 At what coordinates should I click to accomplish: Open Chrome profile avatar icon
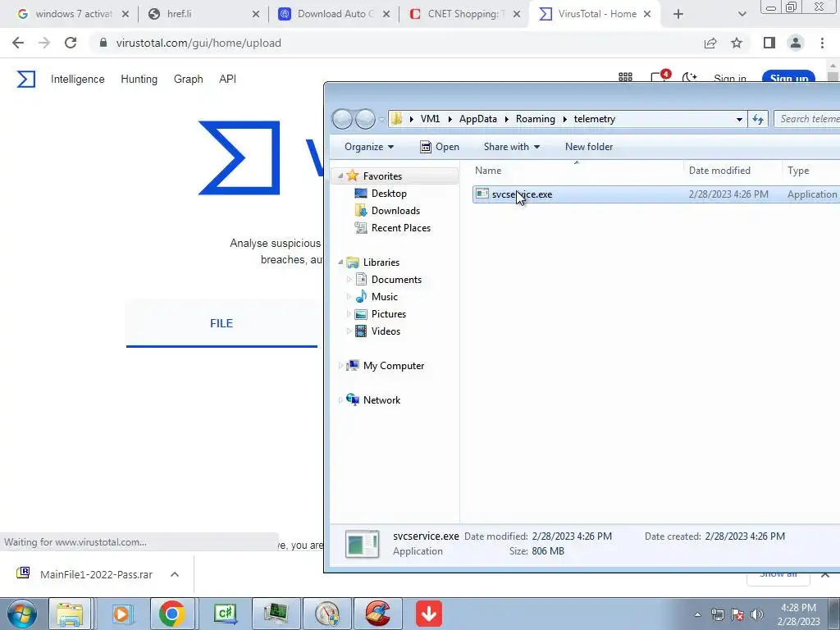[x=796, y=43]
